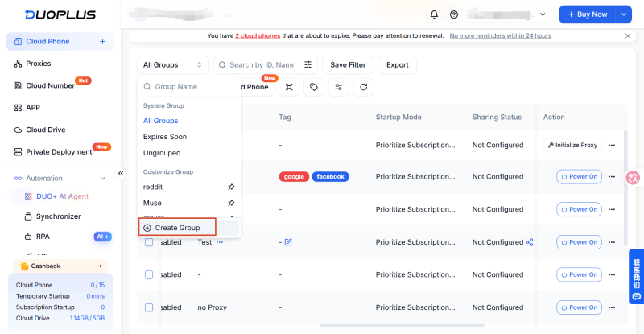Select the Muse group

pyautogui.click(x=152, y=203)
